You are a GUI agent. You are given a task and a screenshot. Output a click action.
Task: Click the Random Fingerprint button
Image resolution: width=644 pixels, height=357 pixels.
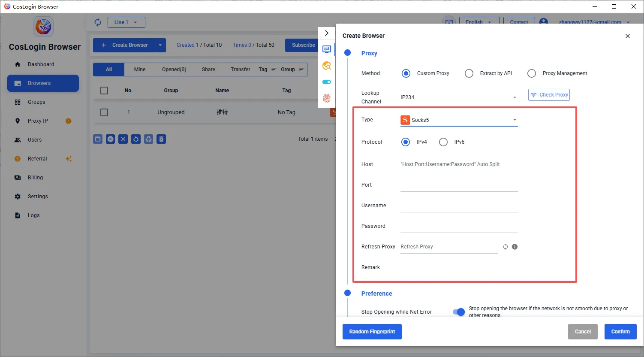[372, 332]
